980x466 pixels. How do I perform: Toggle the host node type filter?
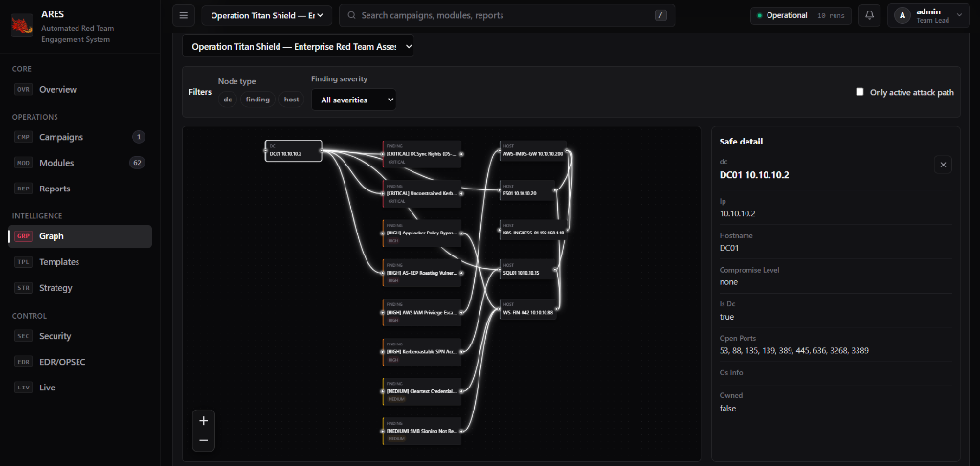(291, 100)
